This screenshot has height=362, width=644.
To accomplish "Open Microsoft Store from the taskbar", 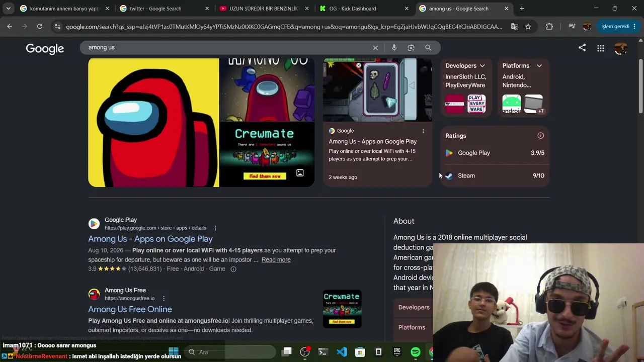I will (x=360, y=352).
